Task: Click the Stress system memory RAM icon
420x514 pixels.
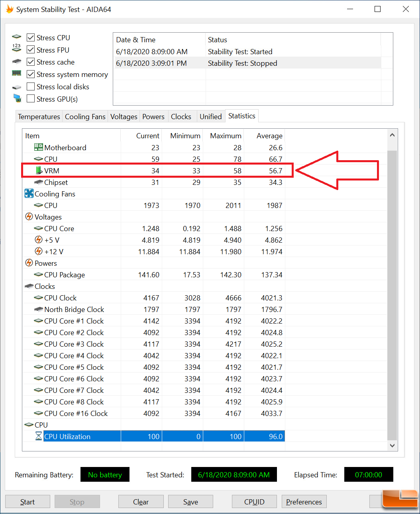Action: coord(16,73)
